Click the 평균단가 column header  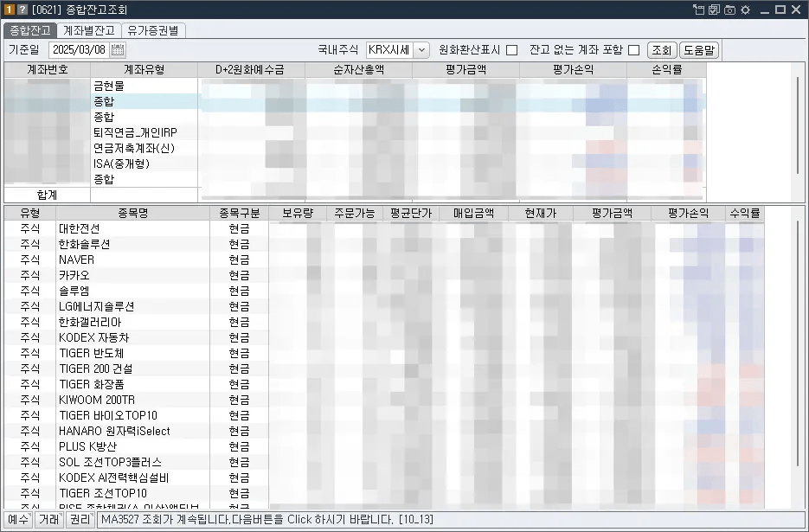411,213
